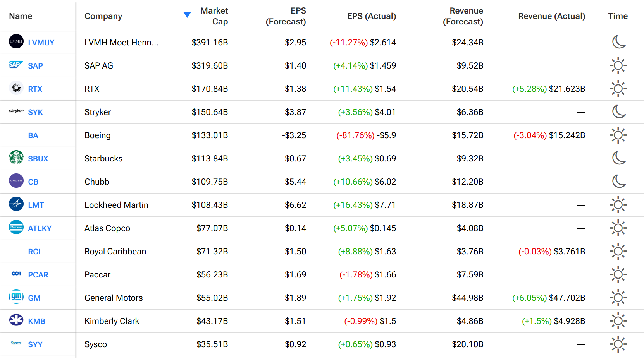The image size is (644, 358).
Task: Open the LMT ticker link
Action: [36, 205]
